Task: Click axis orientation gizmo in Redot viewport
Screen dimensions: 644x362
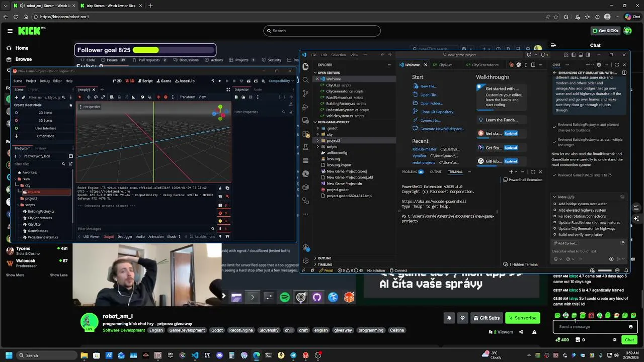Action: [x=219, y=112]
